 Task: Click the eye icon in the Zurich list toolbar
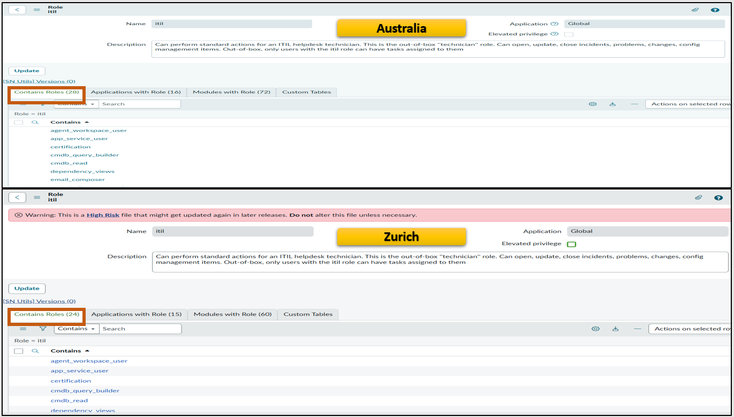[x=595, y=328]
